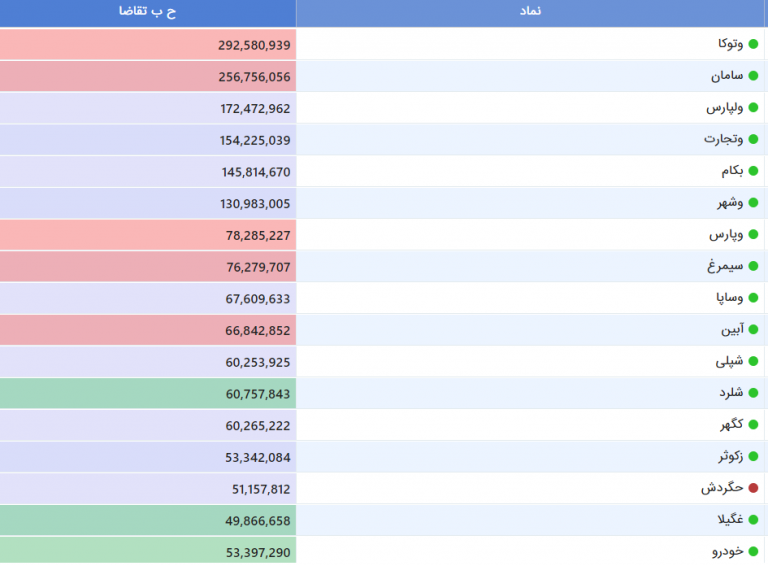Click the value 78,285,227

[x=258, y=236]
